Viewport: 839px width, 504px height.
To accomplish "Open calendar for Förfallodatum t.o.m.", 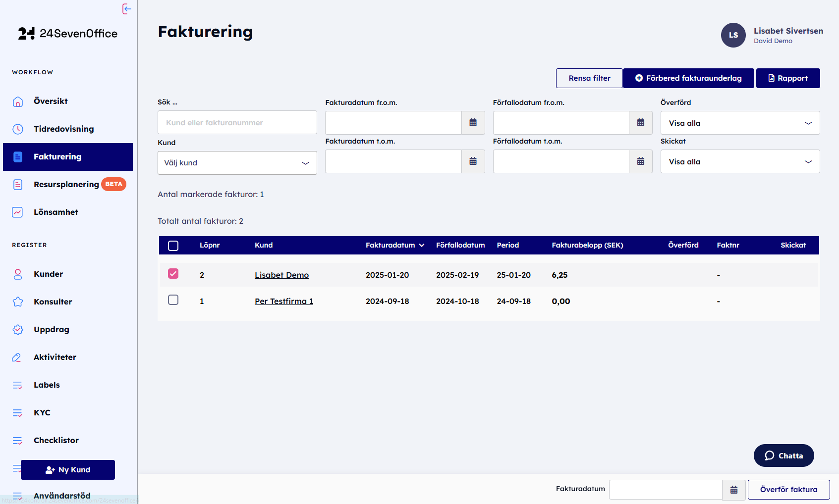I will pyautogui.click(x=640, y=161).
